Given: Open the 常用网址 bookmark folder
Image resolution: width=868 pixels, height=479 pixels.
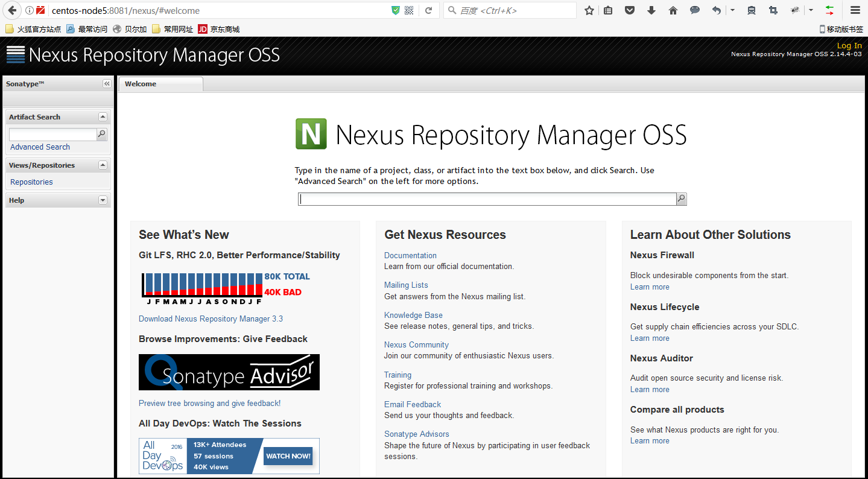Looking at the screenshot, I should [x=173, y=29].
